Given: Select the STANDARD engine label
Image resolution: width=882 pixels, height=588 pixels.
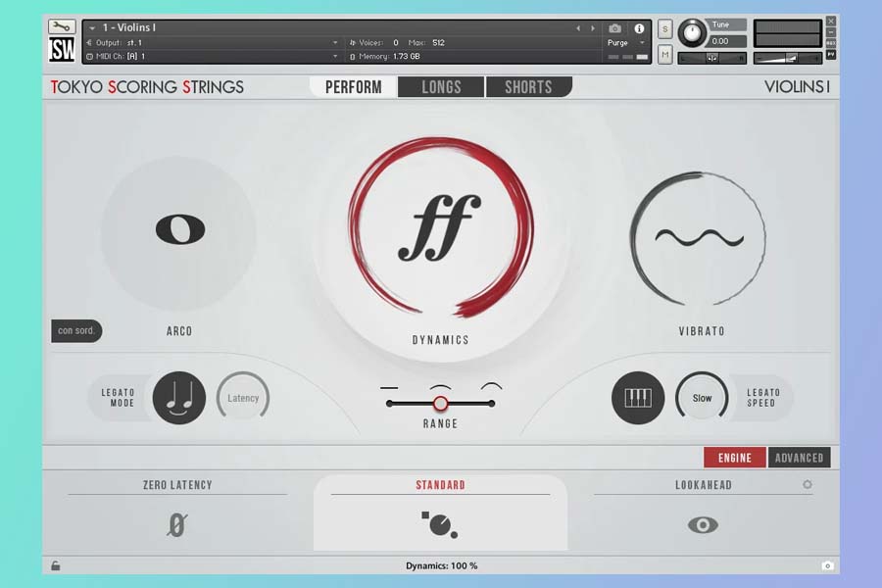Looking at the screenshot, I should click(x=440, y=485).
